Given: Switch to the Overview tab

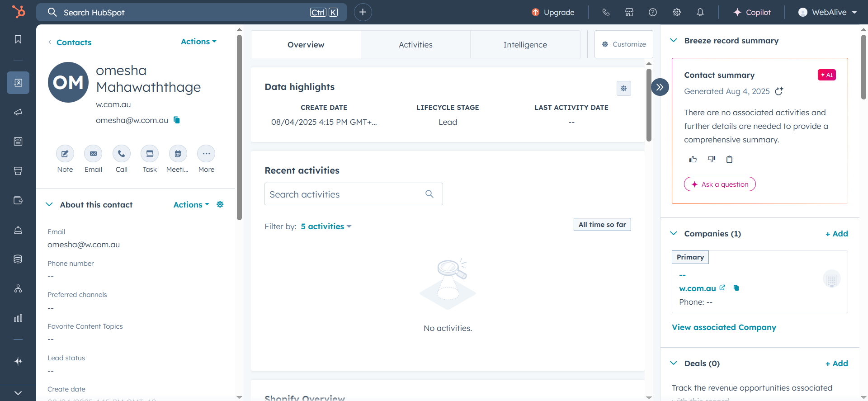Looking at the screenshot, I should (x=306, y=45).
